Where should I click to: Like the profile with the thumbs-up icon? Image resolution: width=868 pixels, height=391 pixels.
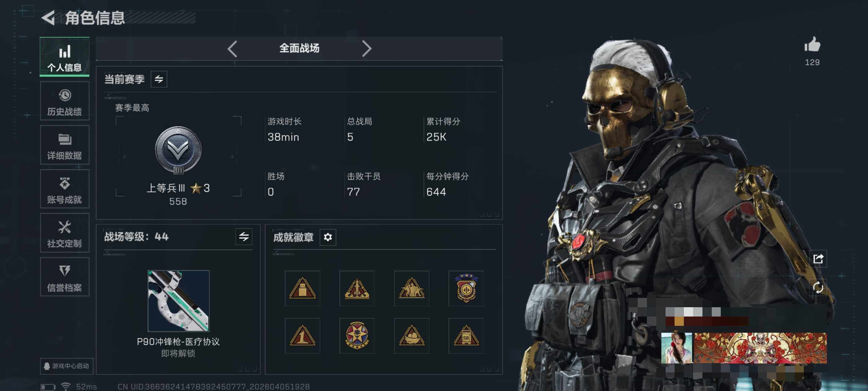click(x=812, y=44)
